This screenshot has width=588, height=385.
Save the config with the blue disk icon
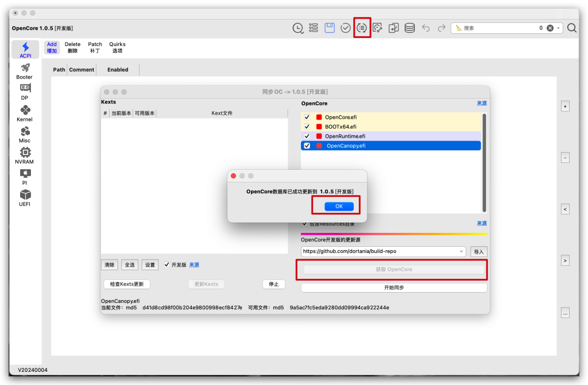point(330,28)
